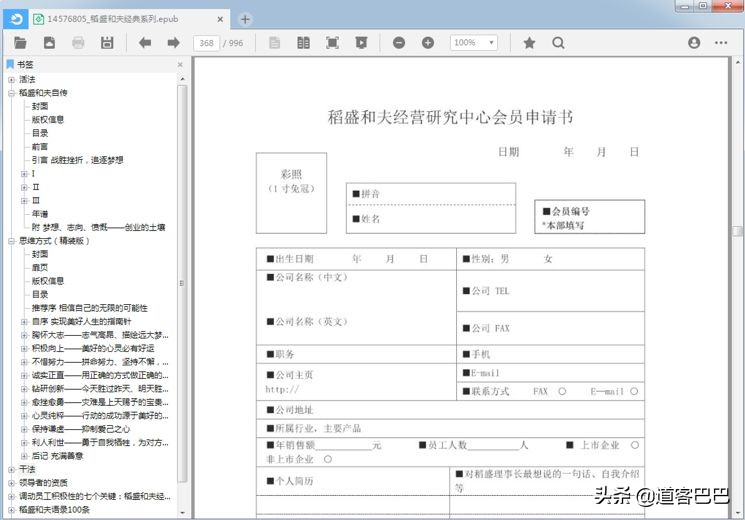The width and height of the screenshot is (745, 520).
Task: Close the bookmark sidebar panel
Action: coord(180,64)
